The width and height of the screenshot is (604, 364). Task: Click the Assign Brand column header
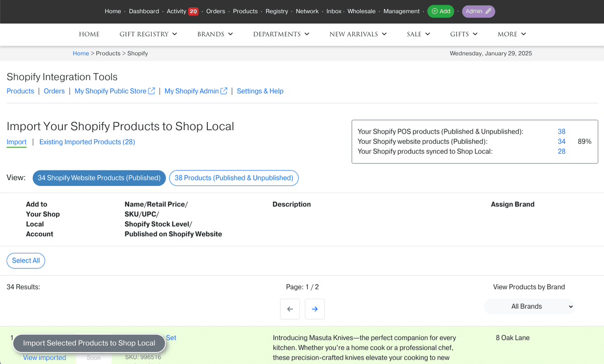[x=512, y=204]
